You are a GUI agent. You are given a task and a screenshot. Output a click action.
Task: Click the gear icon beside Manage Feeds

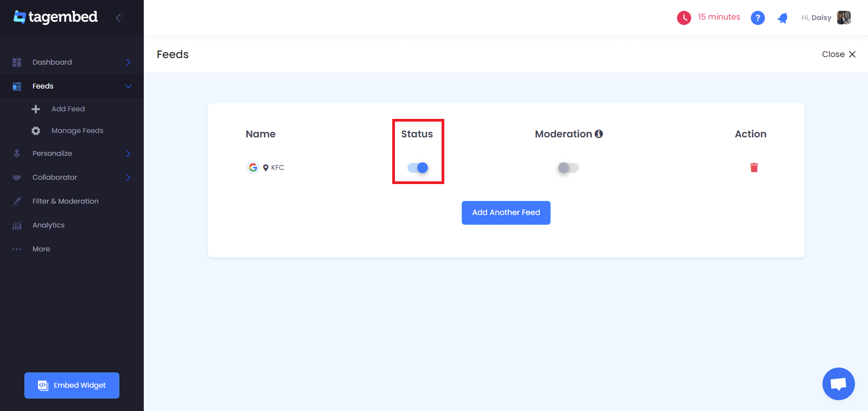tap(36, 131)
